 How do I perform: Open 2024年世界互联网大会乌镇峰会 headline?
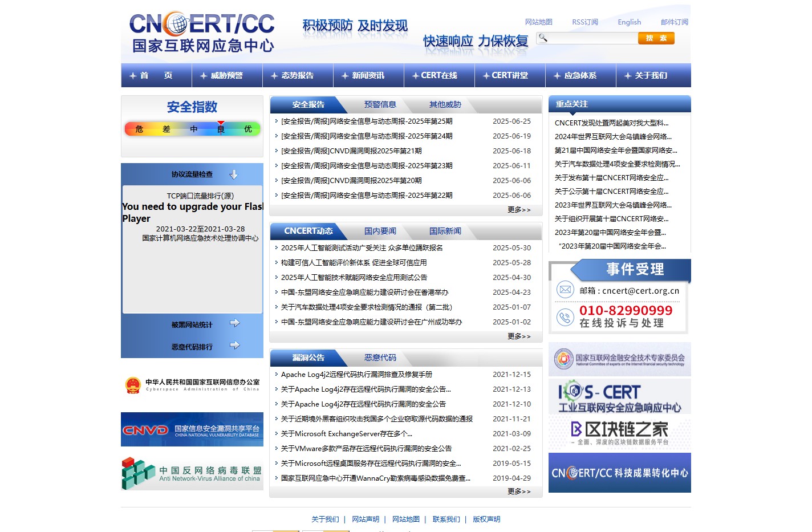pyautogui.click(x=614, y=137)
